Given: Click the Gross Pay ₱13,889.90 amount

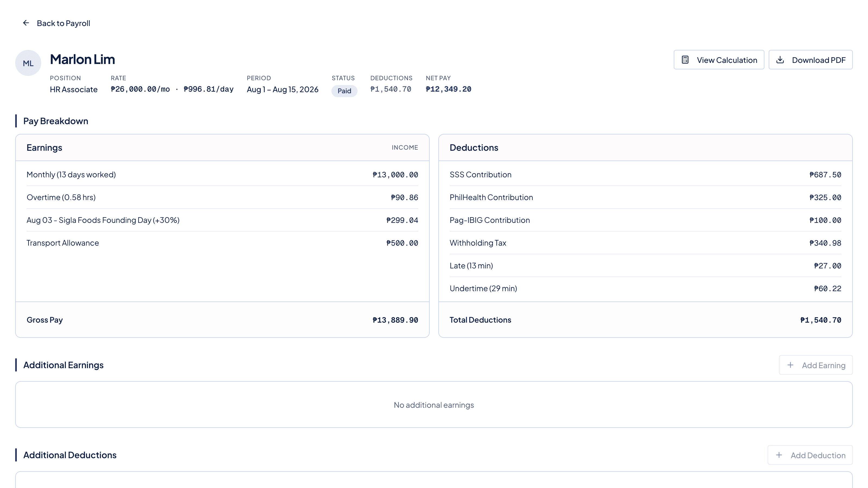Looking at the screenshot, I should click(x=395, y=320).
